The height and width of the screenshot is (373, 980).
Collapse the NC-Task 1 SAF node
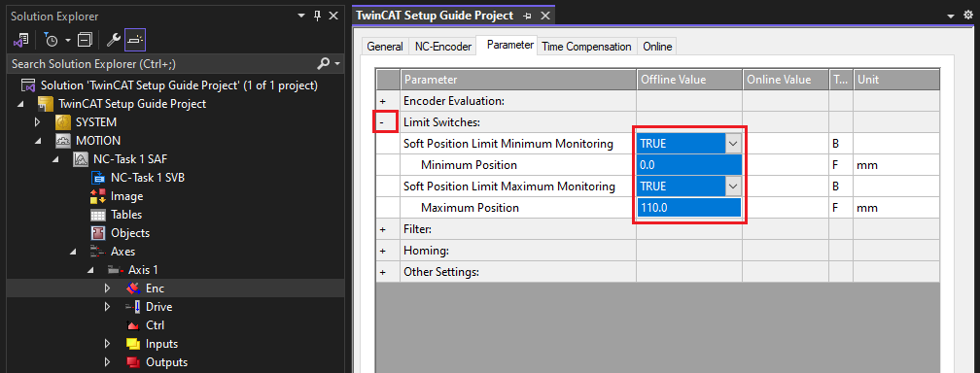[55, 159]
